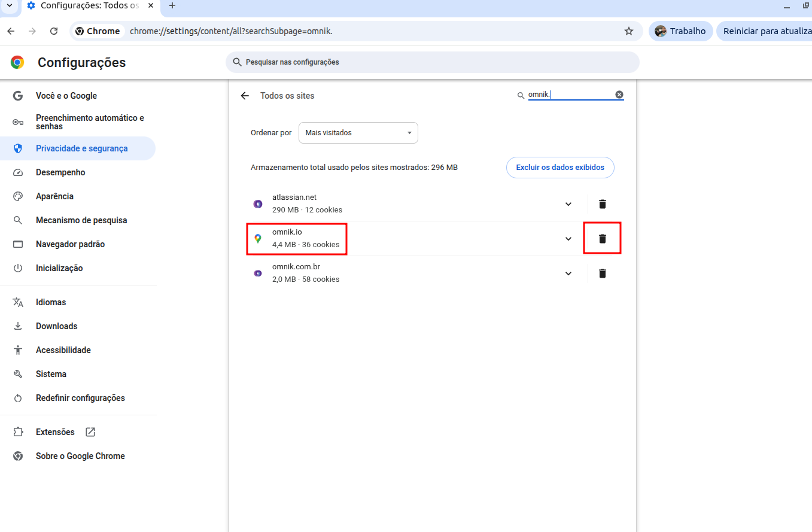Viewport: 812px width, 532px height.
Task: Open a new browser tab
Action: click(172, 6)
